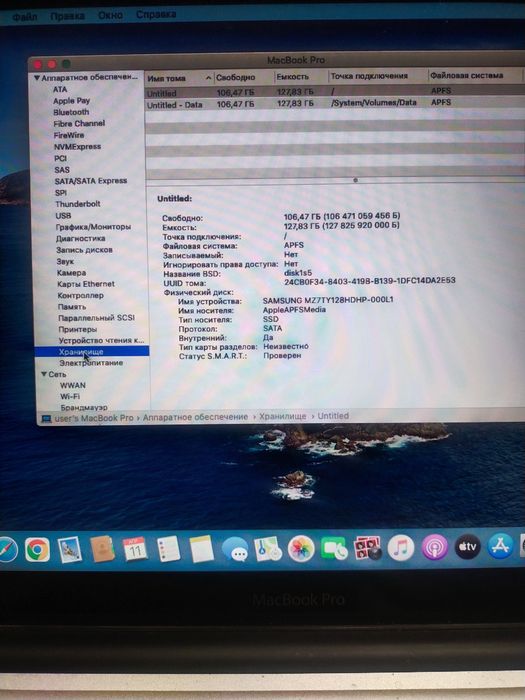Open the Правка menu

click(x=67, y=16)
